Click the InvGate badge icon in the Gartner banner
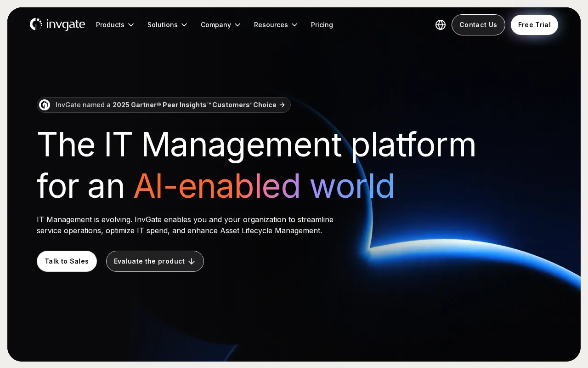588x368 pixels. tap(45, 105)
